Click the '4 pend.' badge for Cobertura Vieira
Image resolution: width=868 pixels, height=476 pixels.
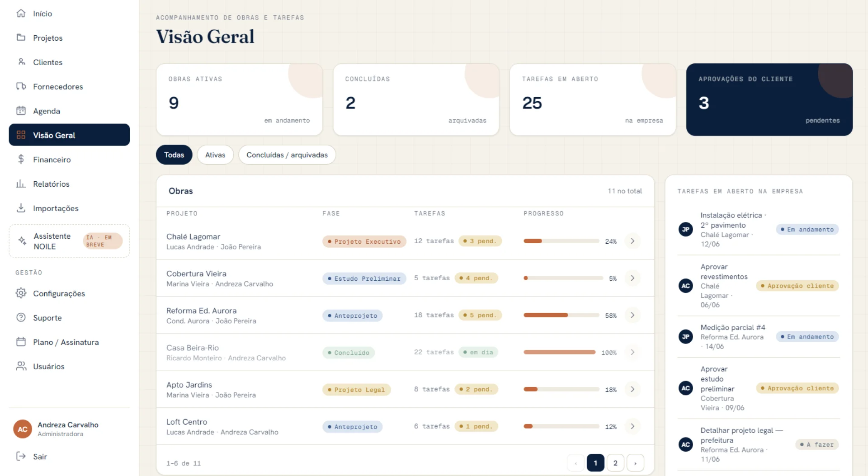[476, 278]
